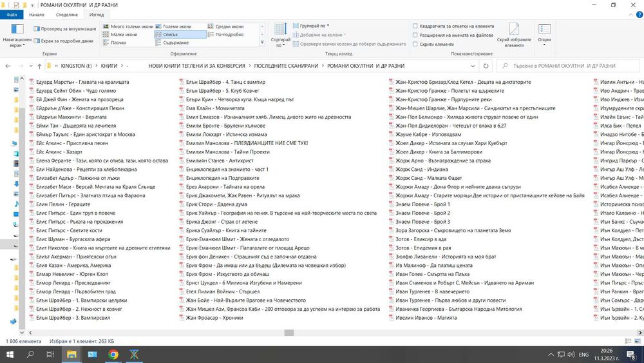
Task: Open taskbar Search magnifier
Action: click(30, 355)
